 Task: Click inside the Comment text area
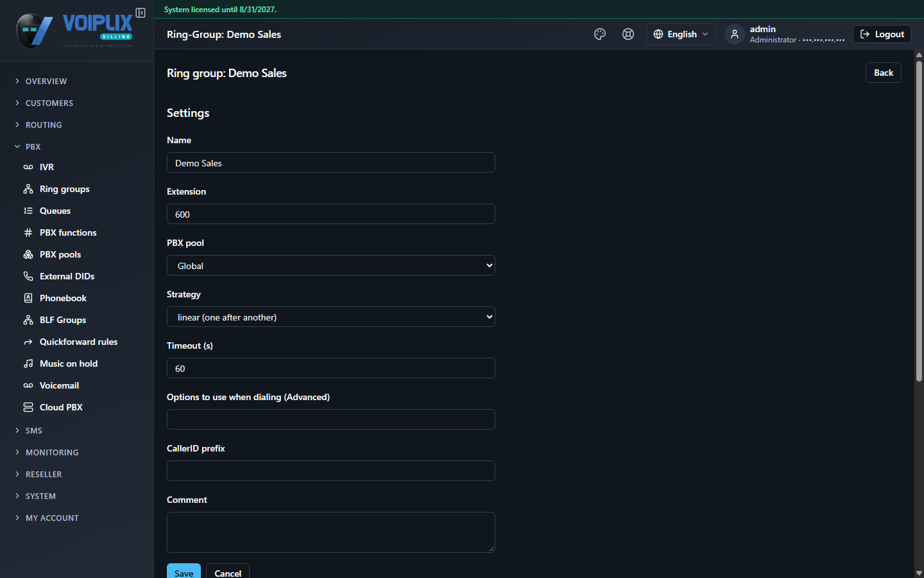point(331,532)
